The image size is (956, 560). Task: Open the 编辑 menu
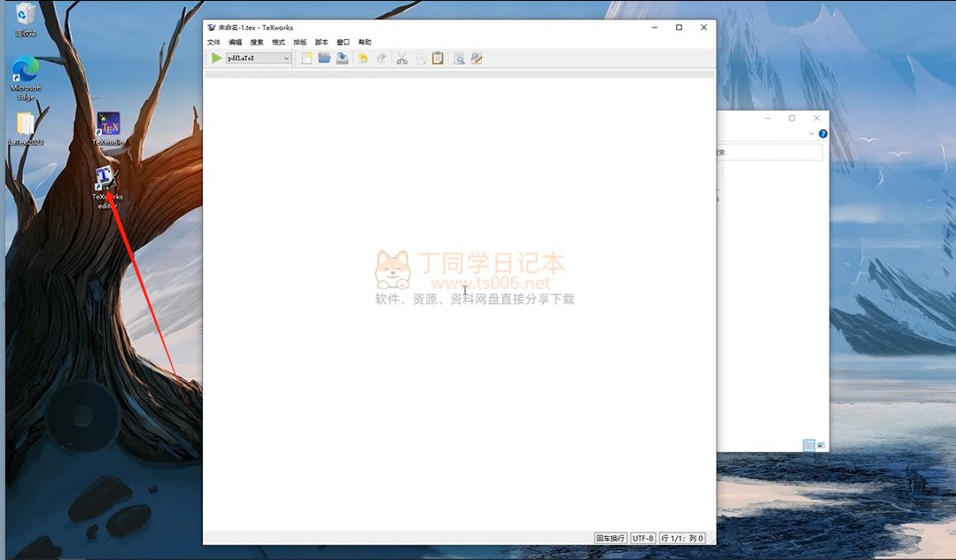[236, 43]
